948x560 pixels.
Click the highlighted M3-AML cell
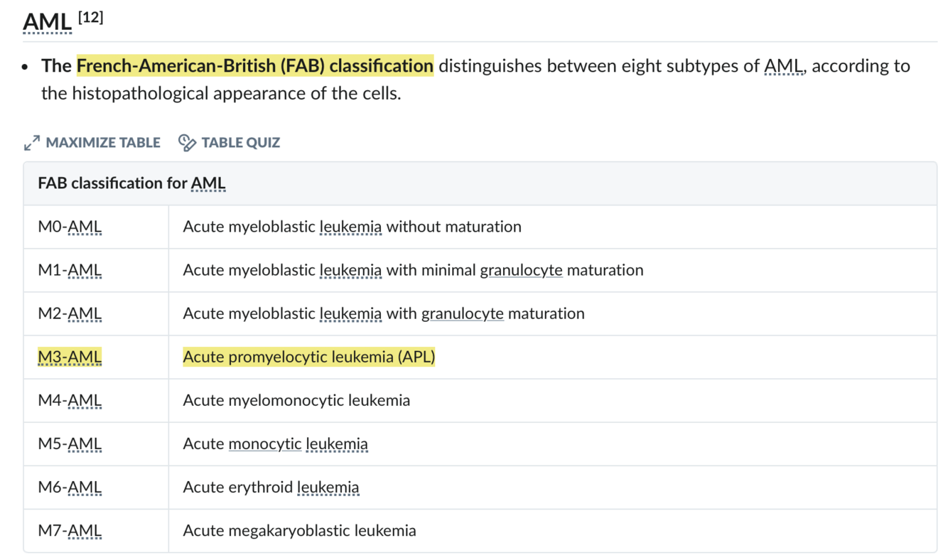tap(70, 357)
